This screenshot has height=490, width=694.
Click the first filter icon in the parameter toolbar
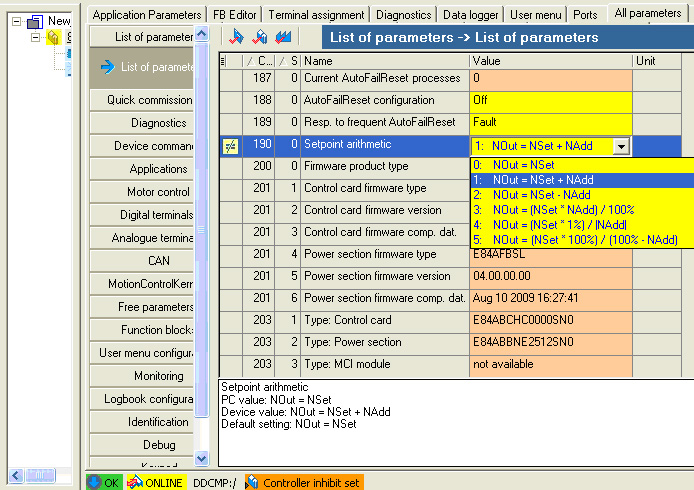tap(237, 37)
